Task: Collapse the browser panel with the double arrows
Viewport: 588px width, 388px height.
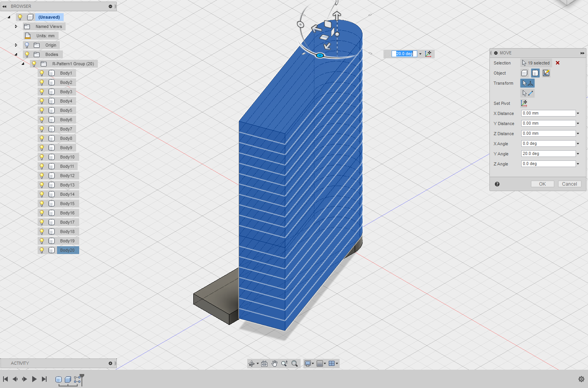Action: point(4,6)
